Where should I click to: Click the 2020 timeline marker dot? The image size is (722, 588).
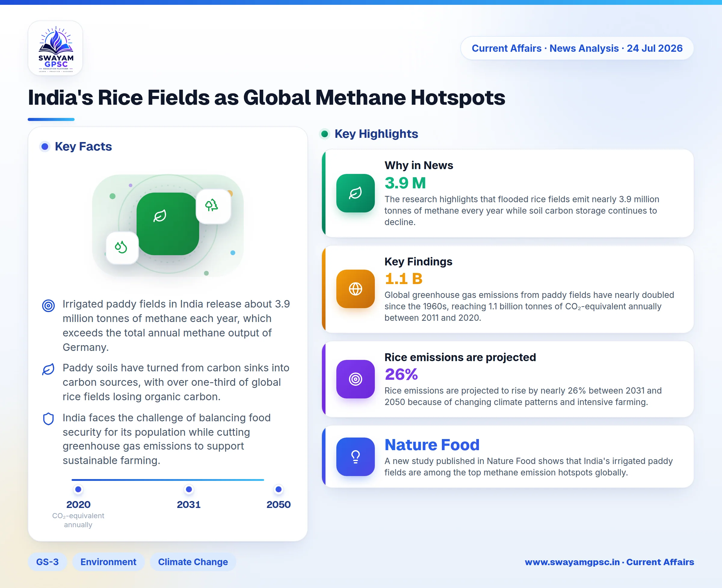click(x=78, y=489)
